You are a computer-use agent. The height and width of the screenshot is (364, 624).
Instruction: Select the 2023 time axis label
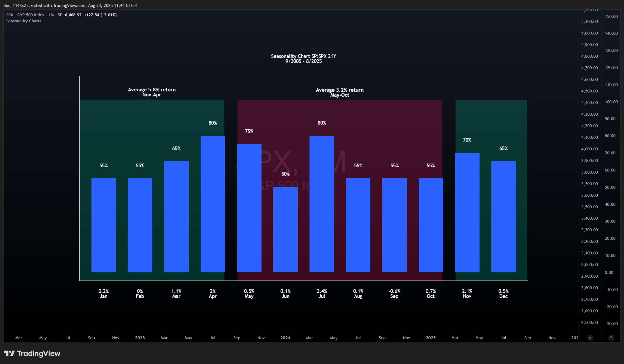140,338
